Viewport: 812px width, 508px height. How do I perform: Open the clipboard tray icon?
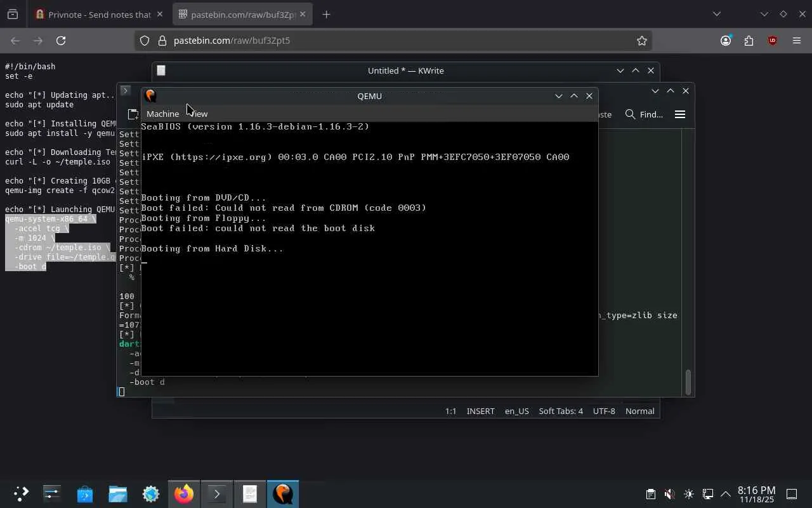coord(650,494)
